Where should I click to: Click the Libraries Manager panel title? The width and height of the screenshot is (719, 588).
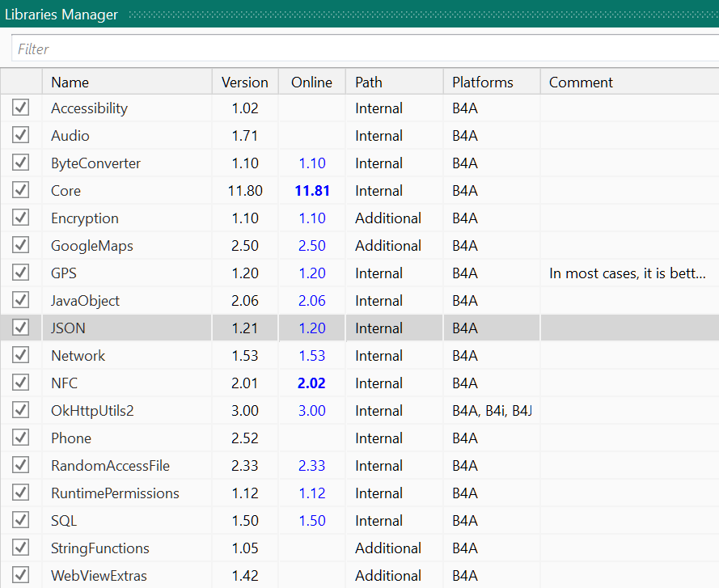(61, 15)
